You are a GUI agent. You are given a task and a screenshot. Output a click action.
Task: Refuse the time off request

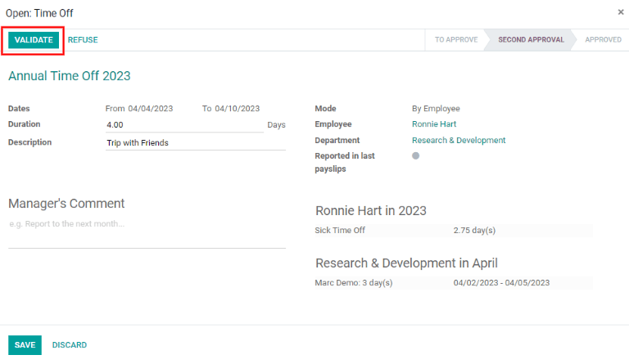point(83,40)
